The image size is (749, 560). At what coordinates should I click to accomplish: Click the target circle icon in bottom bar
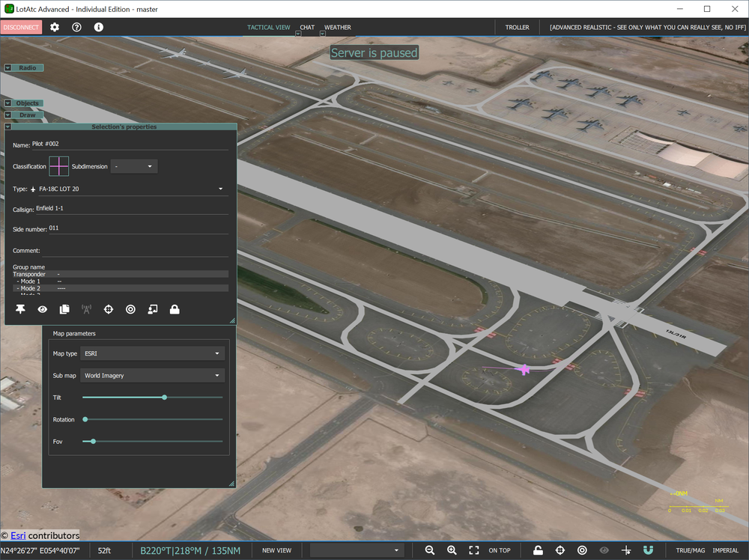pos(582,550)
